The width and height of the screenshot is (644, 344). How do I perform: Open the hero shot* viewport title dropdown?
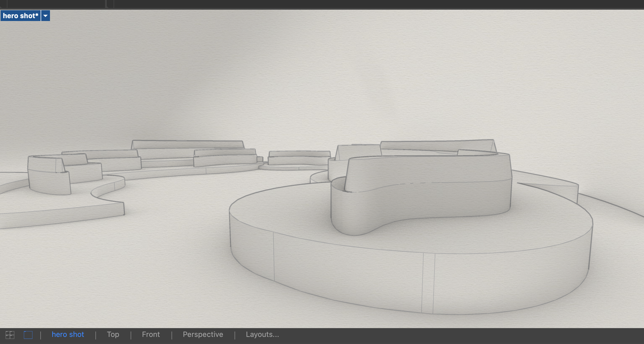coord(45,16)
